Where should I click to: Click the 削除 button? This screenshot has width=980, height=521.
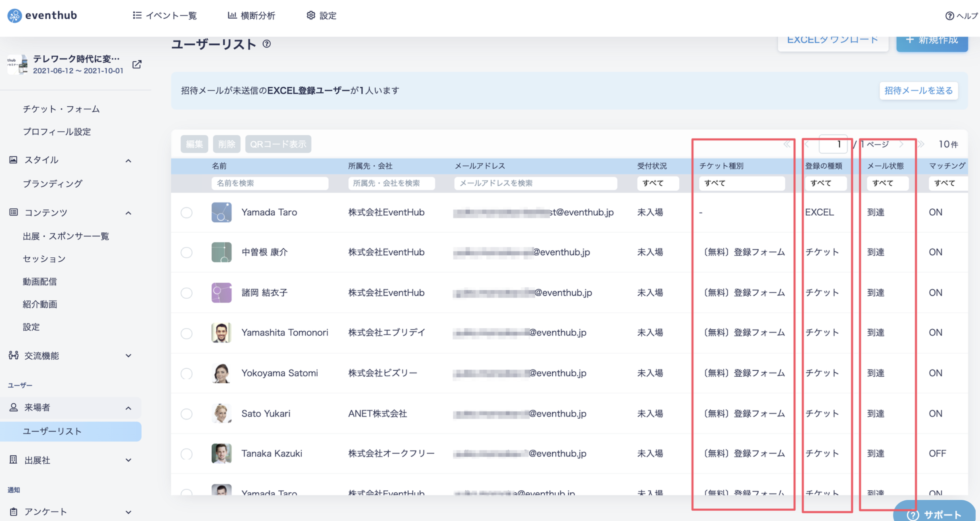click(x=226, y=144)
